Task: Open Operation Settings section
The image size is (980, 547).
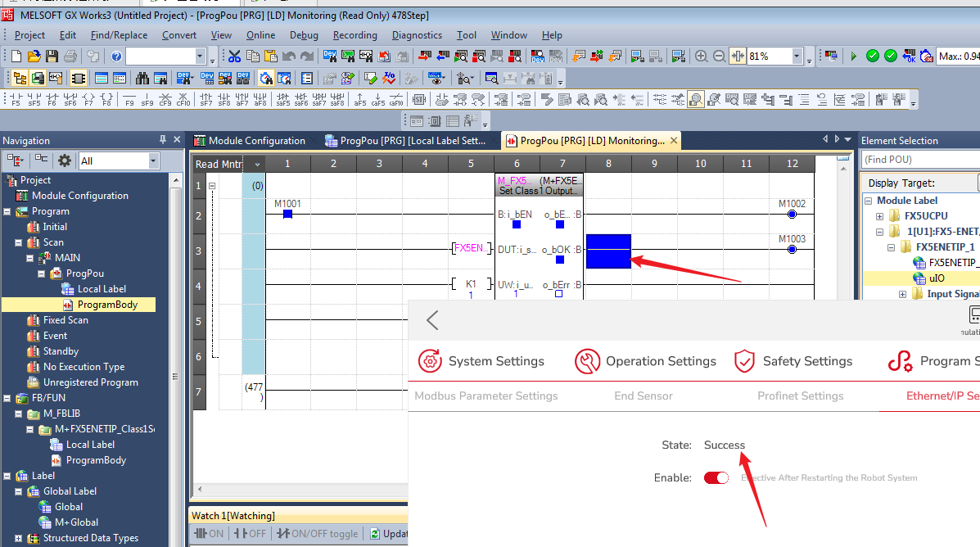Action: (x=645, y=361)
